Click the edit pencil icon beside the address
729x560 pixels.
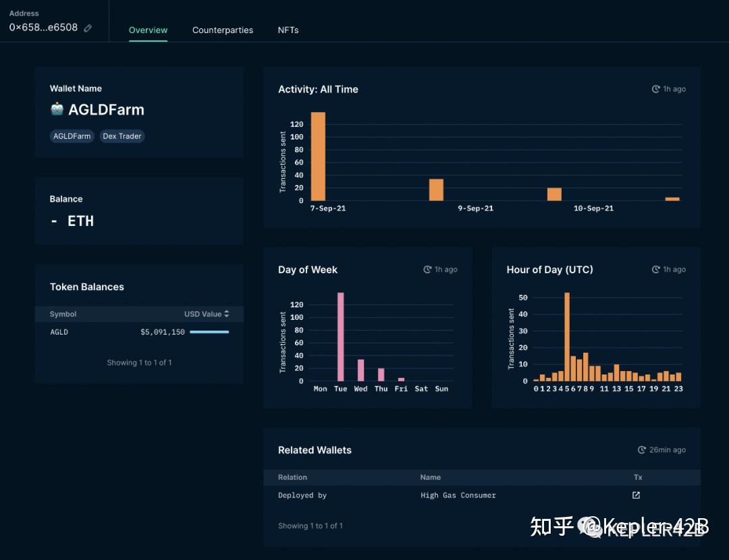click(87, 28)
